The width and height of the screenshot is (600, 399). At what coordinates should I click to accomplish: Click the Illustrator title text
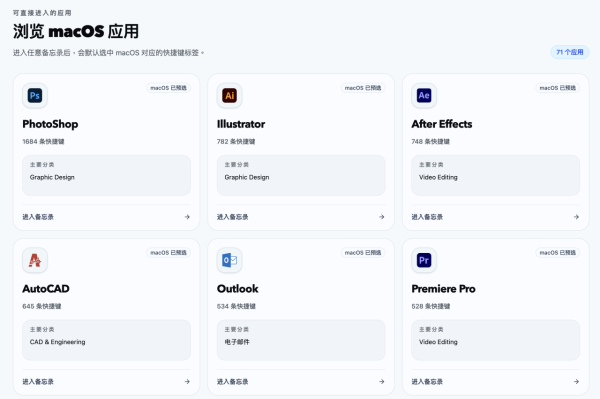click(x=241, y=124)
